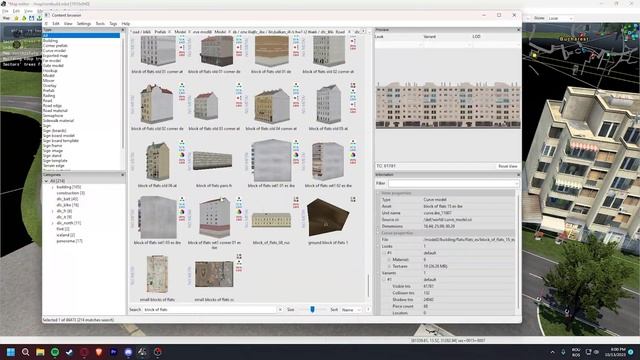Image resolution: width=640 pixels, height=360 pixels.
Task: Close the Prefab tab
Action: click(169, 32)
